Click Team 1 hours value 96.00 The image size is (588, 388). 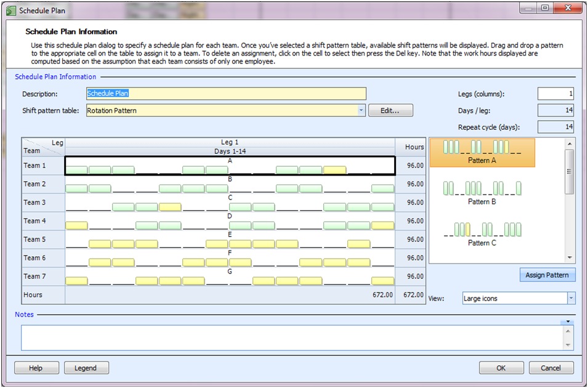click(x=411, y=166)
